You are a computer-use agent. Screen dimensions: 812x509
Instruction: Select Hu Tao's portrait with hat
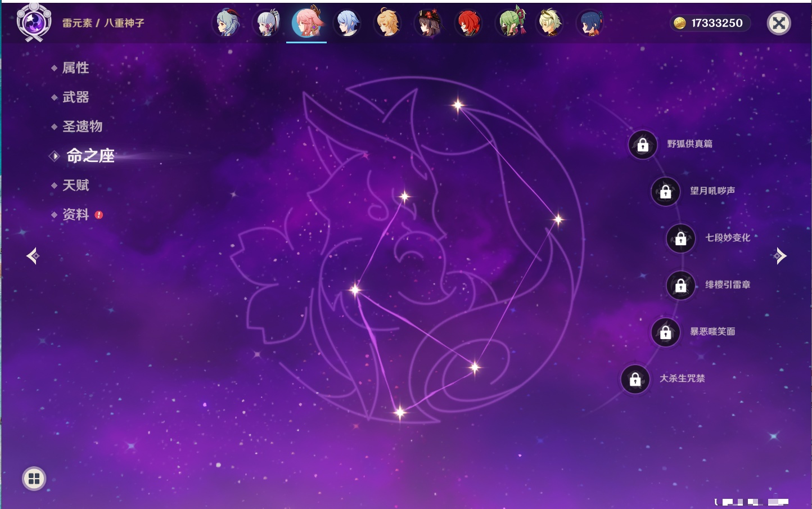tap(428, 23)
